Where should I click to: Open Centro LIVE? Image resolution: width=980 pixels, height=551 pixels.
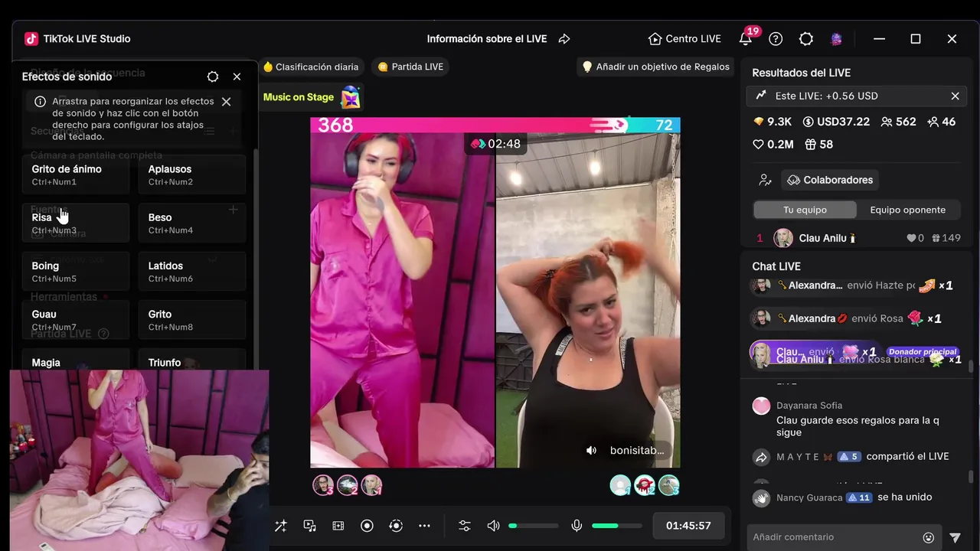(x=684, y=39)
